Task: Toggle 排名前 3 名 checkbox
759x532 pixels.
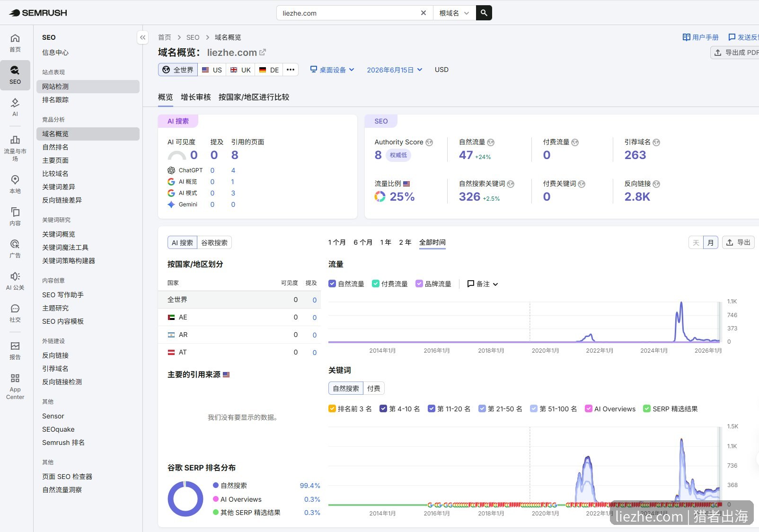Action: (332, 408)
